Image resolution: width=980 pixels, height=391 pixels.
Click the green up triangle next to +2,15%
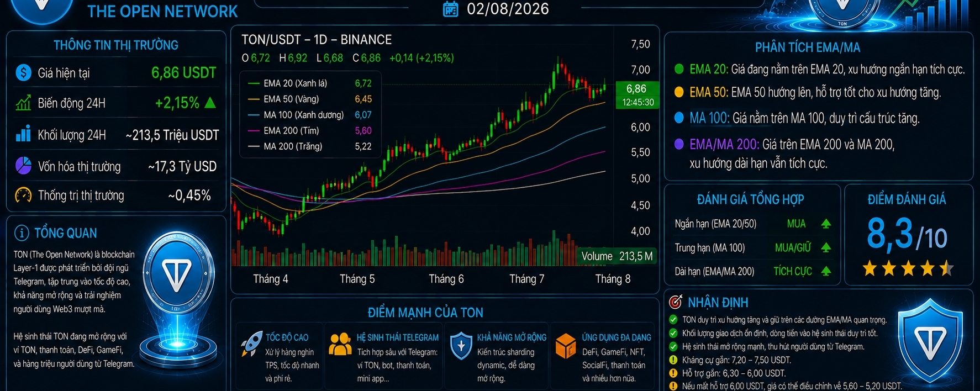[210, 103]
